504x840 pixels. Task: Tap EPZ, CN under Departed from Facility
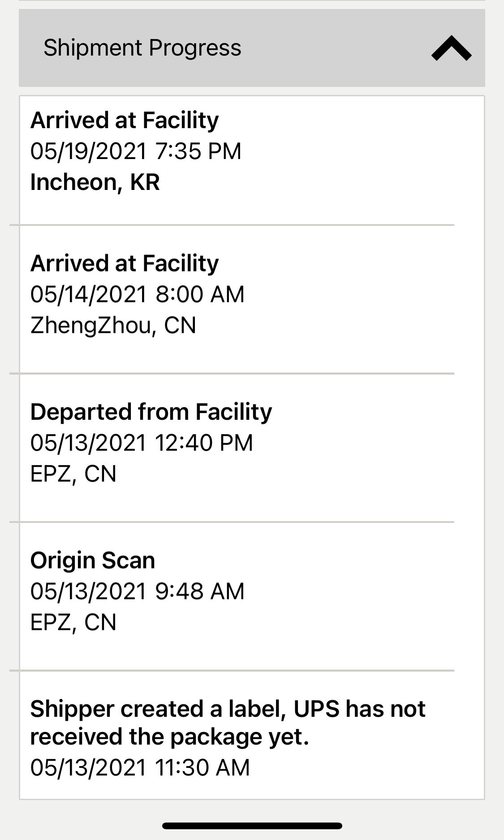(73, 474)
